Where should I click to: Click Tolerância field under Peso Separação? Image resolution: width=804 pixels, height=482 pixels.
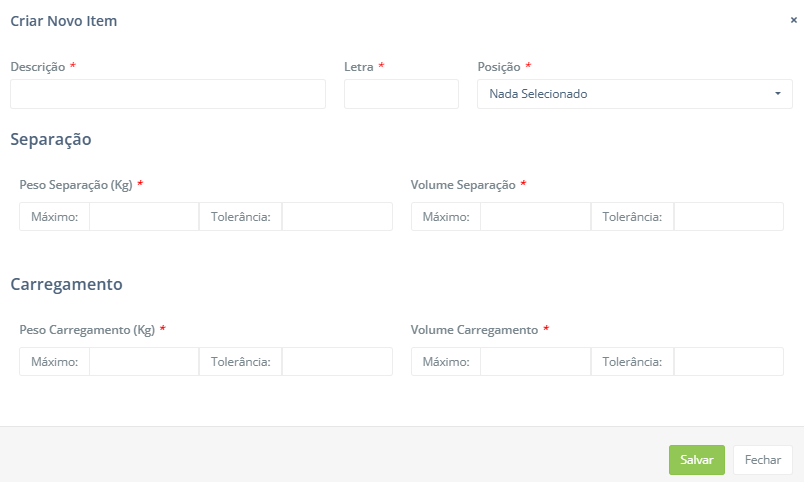[337, 217]
